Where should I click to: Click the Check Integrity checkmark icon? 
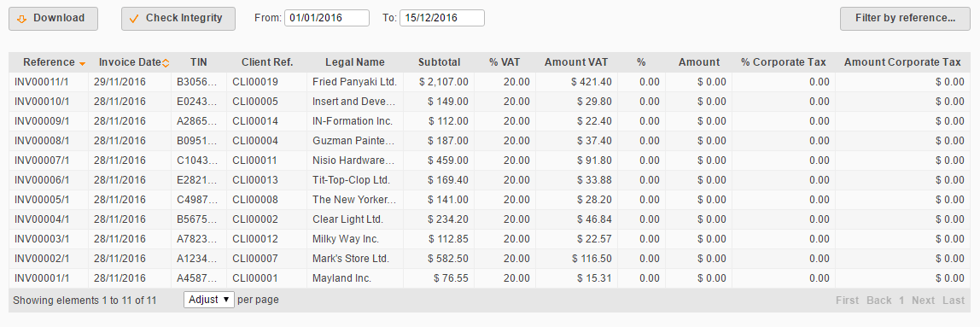(133, 19)
